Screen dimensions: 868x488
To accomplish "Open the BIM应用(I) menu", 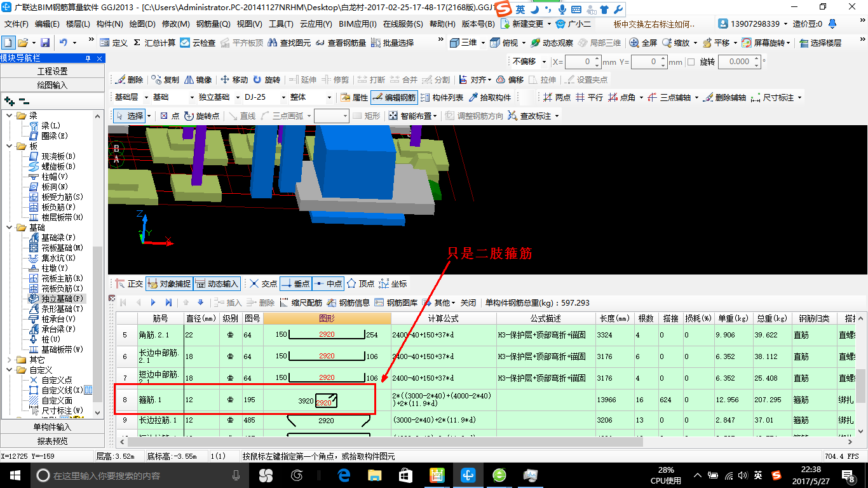I will (357, 24).
